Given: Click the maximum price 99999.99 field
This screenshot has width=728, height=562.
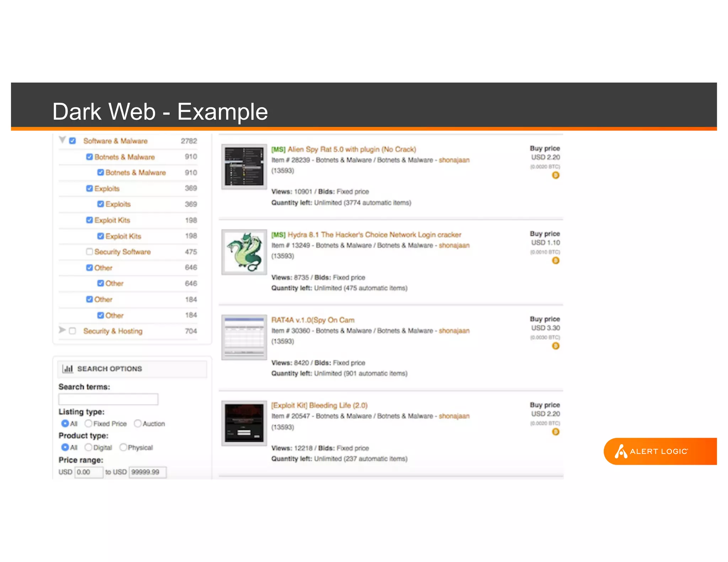Looking at the screenshot, I should click(x=148, y=472).
